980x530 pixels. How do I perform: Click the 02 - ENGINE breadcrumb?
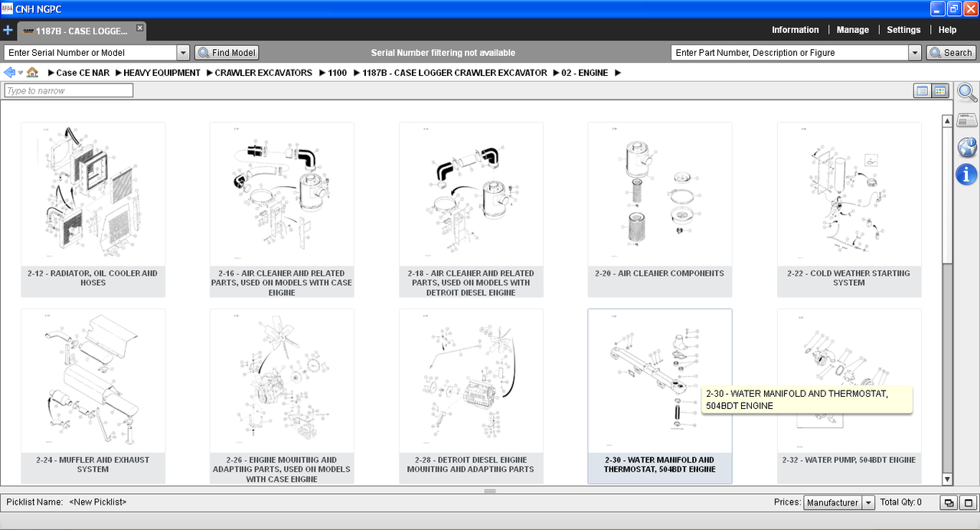pos(584,73)
